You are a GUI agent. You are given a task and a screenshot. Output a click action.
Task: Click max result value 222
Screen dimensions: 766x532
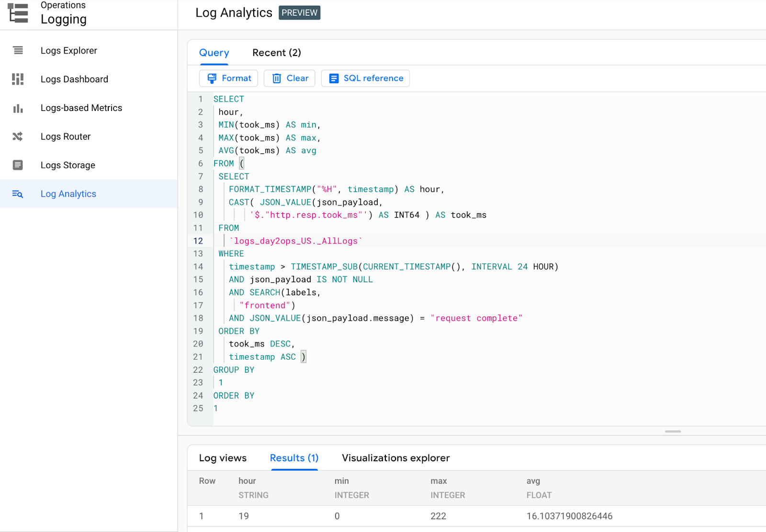(438, 516)
